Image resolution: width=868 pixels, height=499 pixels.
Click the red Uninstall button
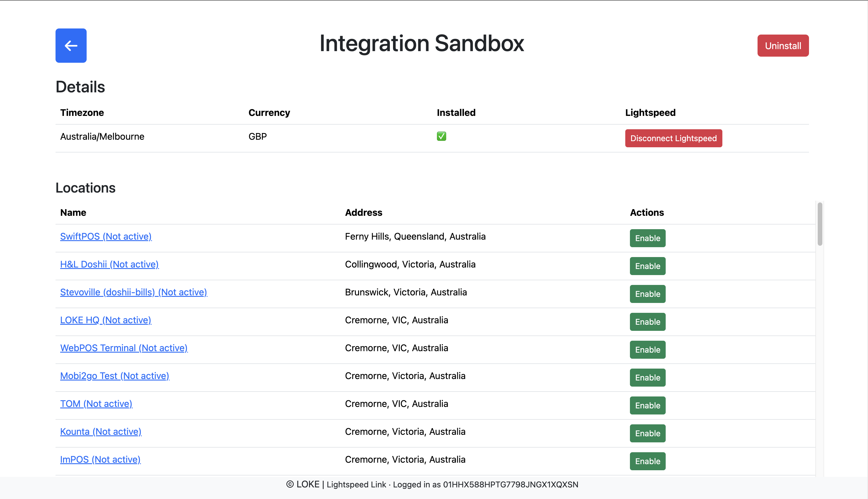783,46
